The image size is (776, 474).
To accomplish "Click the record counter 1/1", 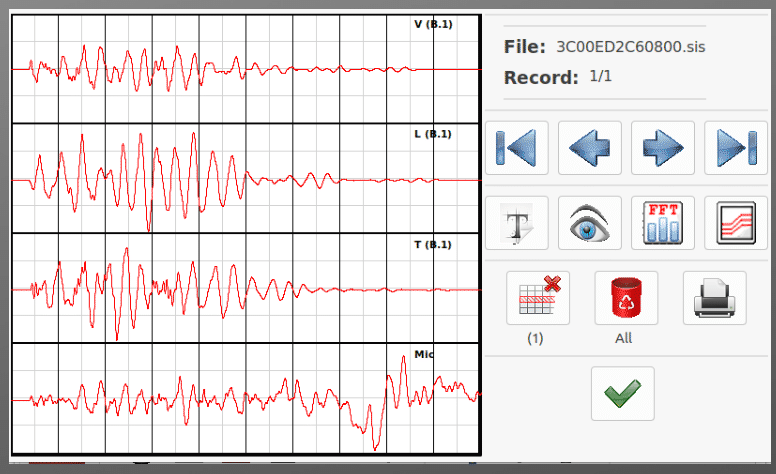I will [601, 76].
